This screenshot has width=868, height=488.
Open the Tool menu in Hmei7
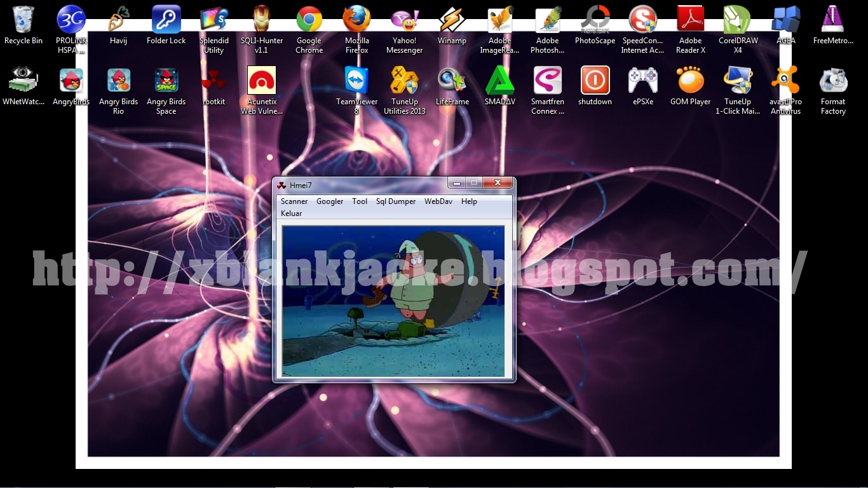(360, 201)
